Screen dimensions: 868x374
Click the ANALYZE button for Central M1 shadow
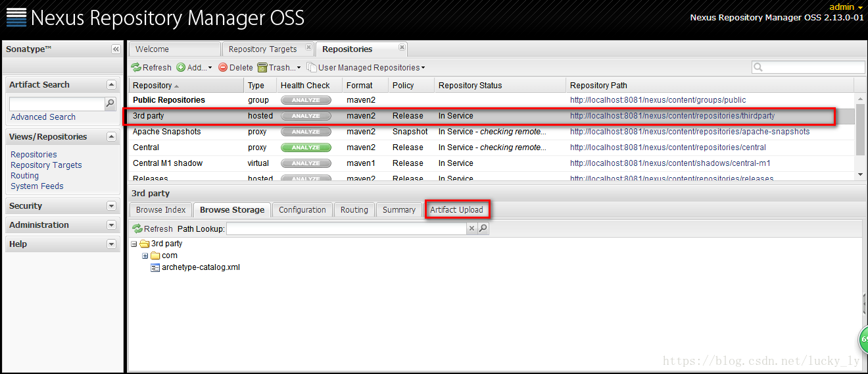[306, 163]
